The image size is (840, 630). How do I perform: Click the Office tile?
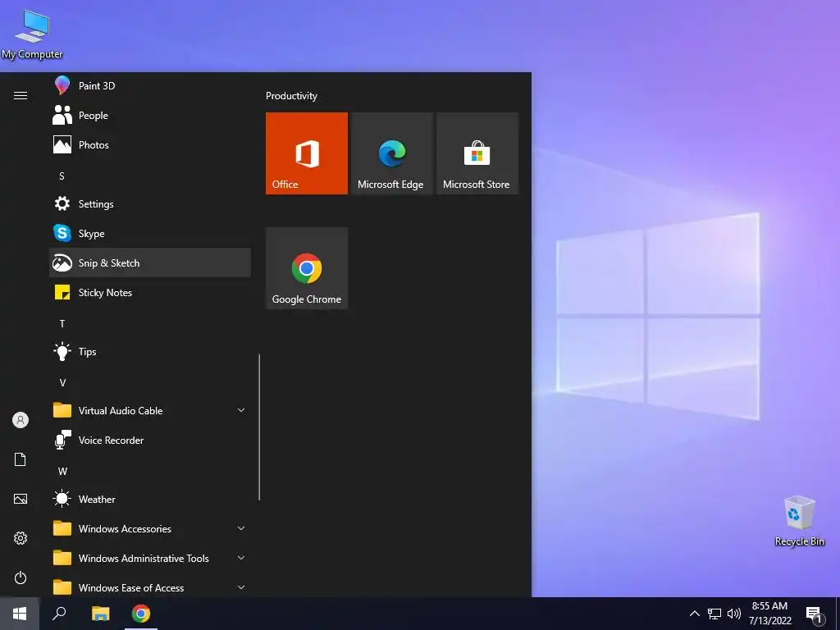[307, 153]
